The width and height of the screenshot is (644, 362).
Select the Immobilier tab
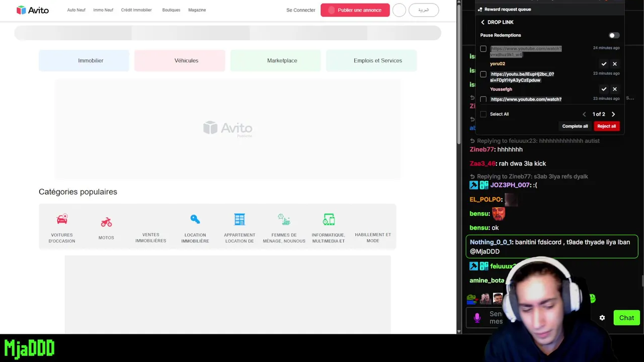coord(84,60)
